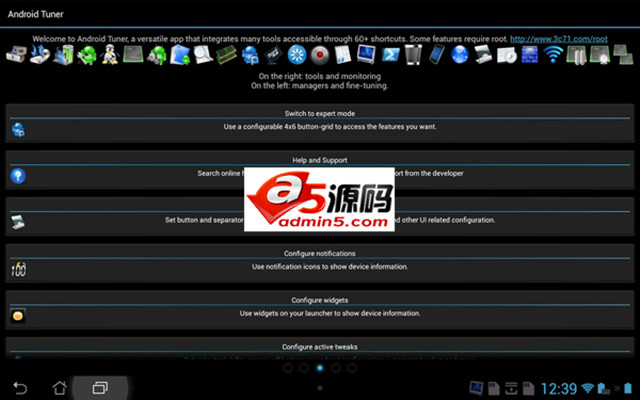
Task: Open the Linux penguin icon
Action: coord(110,55)
